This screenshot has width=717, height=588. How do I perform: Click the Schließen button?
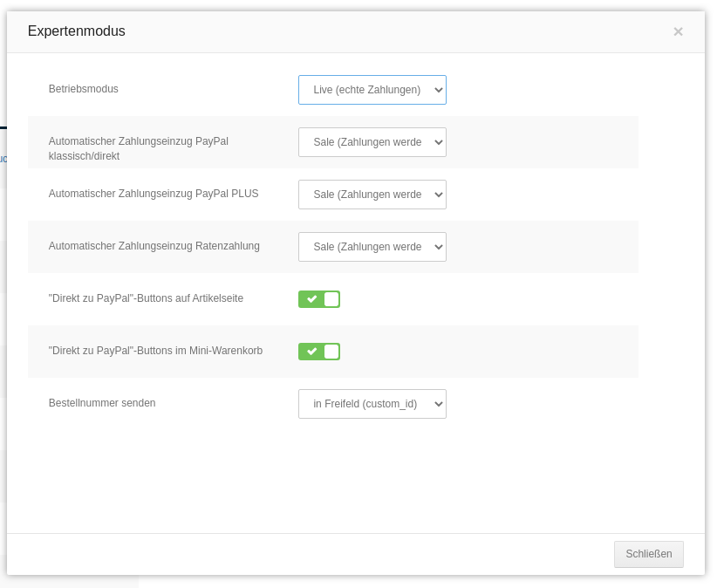[x=648, y=554]
